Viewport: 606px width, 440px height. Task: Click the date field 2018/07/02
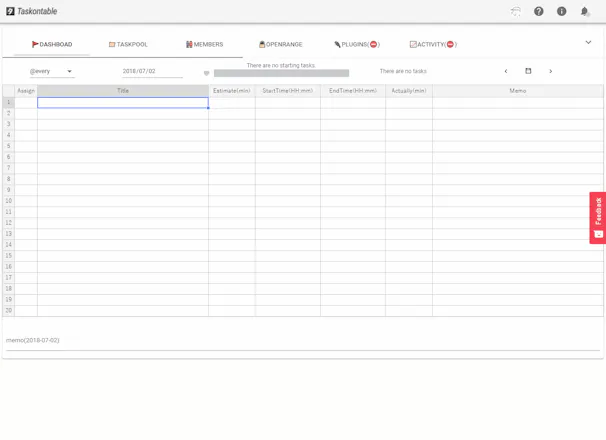click(x=152, y=71)
